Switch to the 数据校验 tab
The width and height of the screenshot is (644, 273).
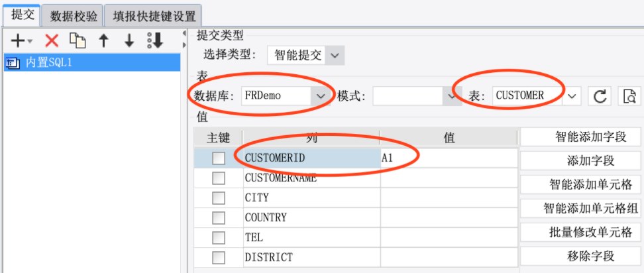(74, 17)
